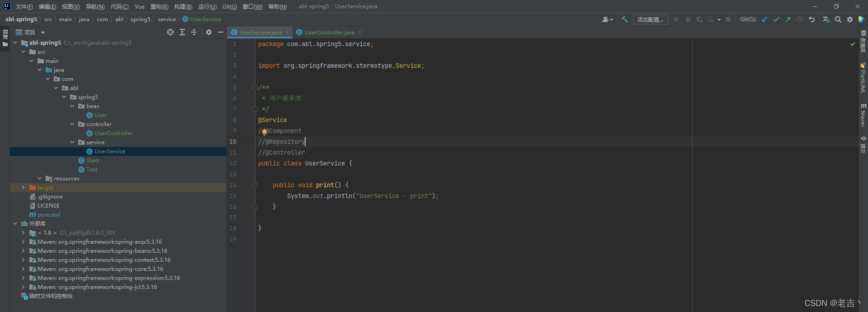Screen dimensions: 868x312
Task: Select the Test class in tree
Action: (92, 169)
